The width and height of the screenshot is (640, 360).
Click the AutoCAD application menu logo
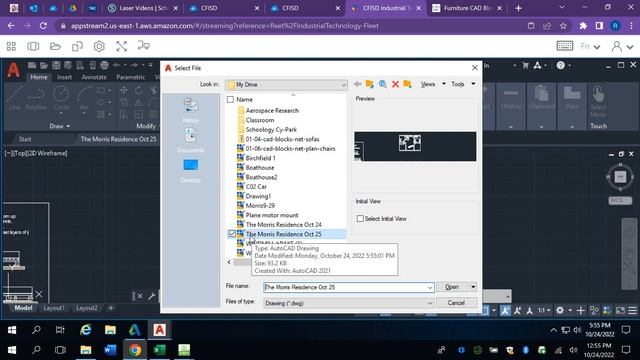pyautogui.click(x=13, y=70)
